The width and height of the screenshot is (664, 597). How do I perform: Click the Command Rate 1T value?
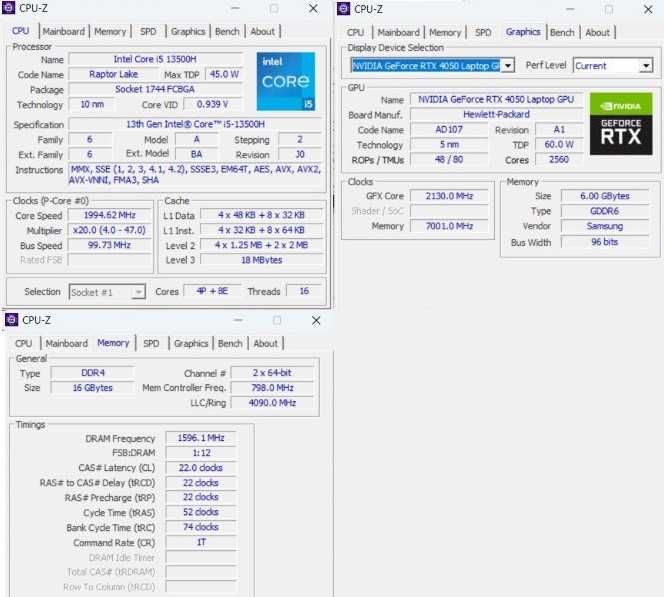[x=201, y=542]
